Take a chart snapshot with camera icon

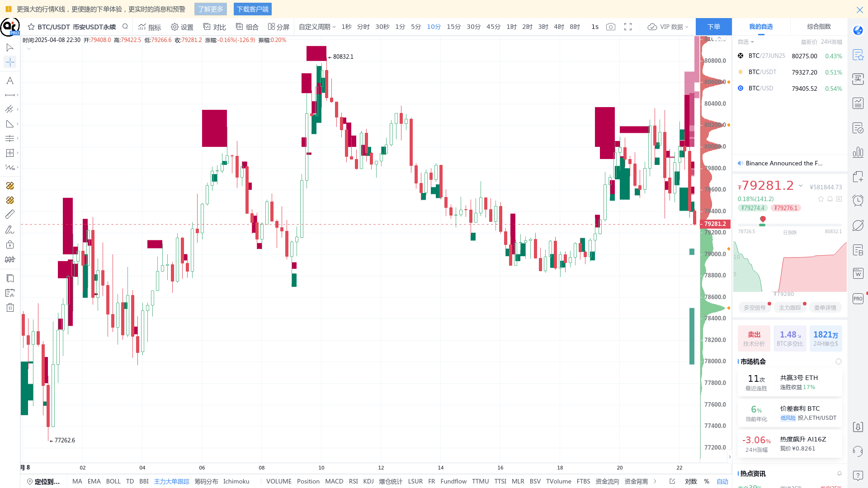click(x=611, y=27)
